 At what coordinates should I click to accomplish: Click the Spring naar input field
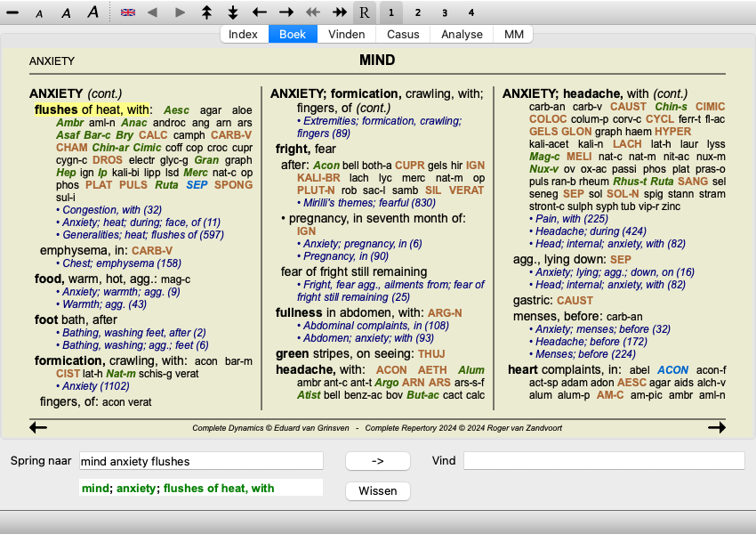point(201,461)
